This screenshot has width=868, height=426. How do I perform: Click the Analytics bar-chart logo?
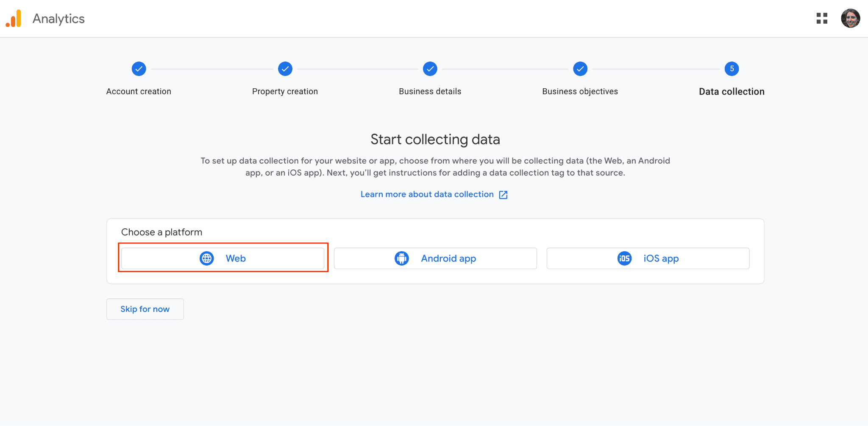pos(14,19)
